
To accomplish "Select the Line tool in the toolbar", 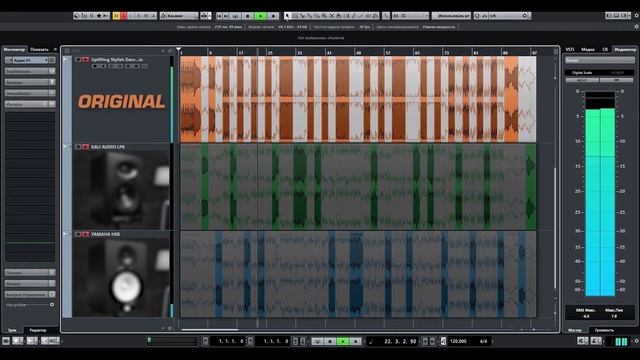I will [x=362, y=16].
